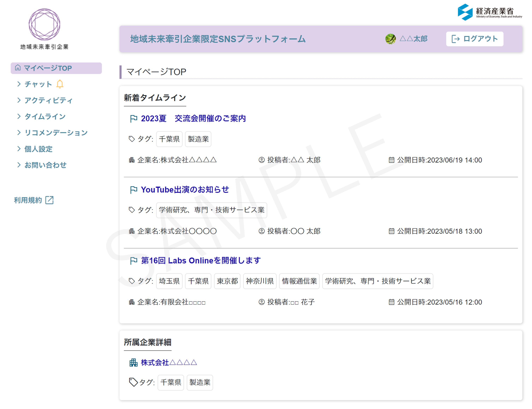The height and width of the screenshot is (409, 532).
Task: Click the △△太郎 user avatar icon
Action: (390, 39)
